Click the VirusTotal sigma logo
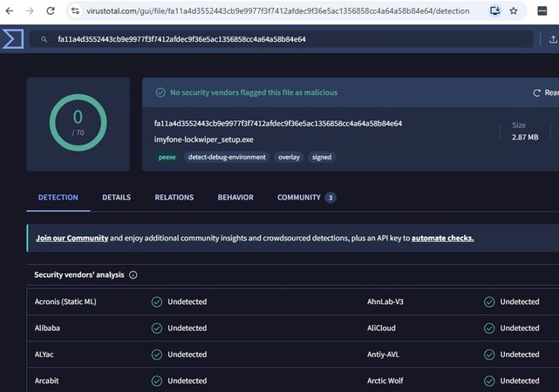Image resolution: width=559 pixels, height=392 pixels. [x=13, y=39]
